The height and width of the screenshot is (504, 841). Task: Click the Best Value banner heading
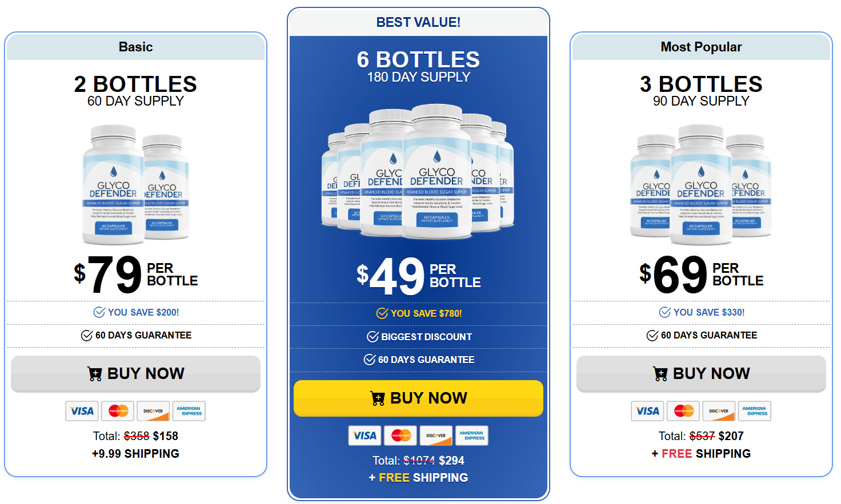[418, 22]
